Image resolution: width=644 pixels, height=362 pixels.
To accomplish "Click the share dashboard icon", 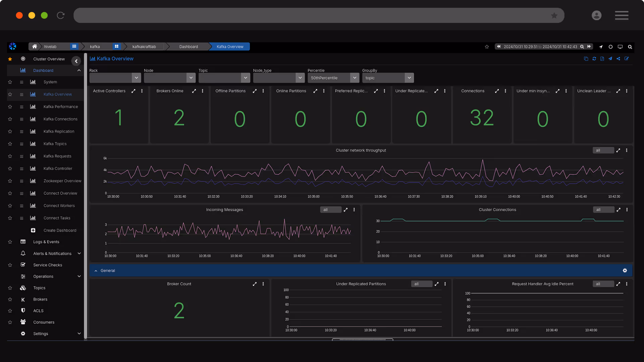I will 618,59.
